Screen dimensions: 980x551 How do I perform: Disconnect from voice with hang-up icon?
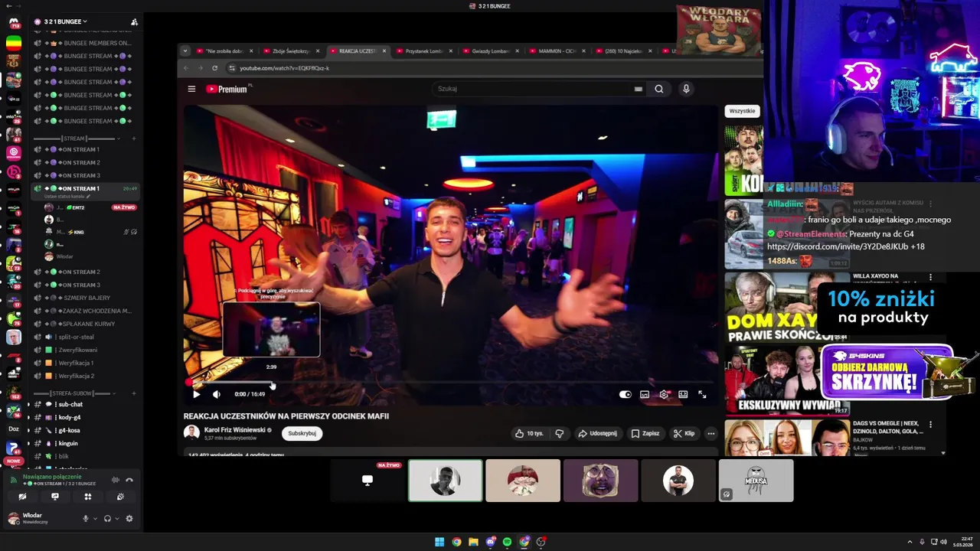pyautogui.click(x=129, y=480)
